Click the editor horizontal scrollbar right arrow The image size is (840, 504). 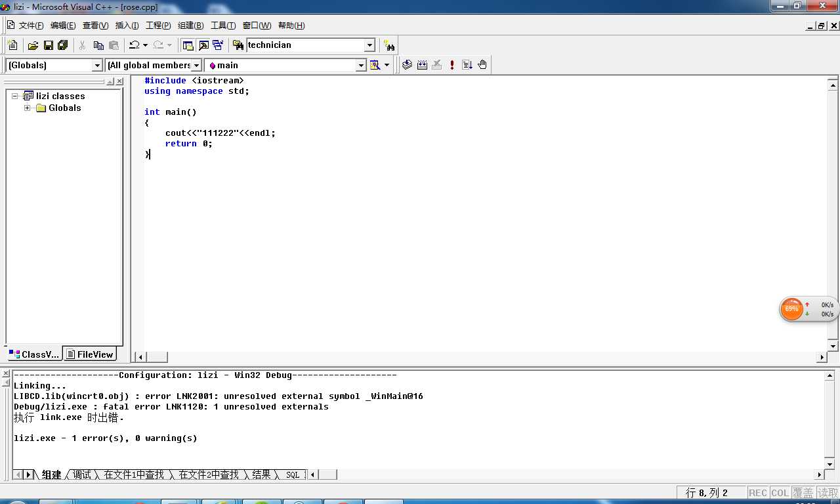[822, 357]
